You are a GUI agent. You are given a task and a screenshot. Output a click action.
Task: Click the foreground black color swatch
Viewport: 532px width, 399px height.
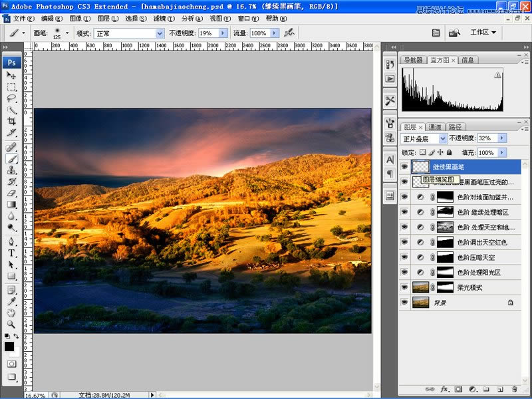pyautogui.click(x=9, y=346)
